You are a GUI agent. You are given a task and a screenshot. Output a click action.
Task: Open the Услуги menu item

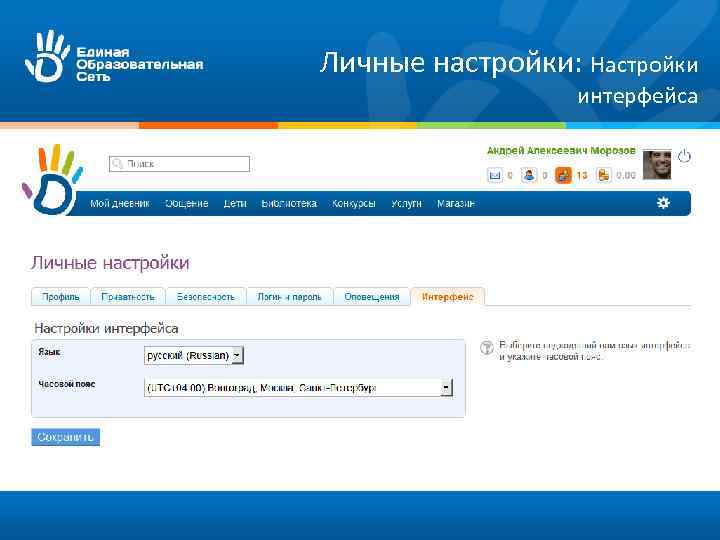(x=406, y=203)
